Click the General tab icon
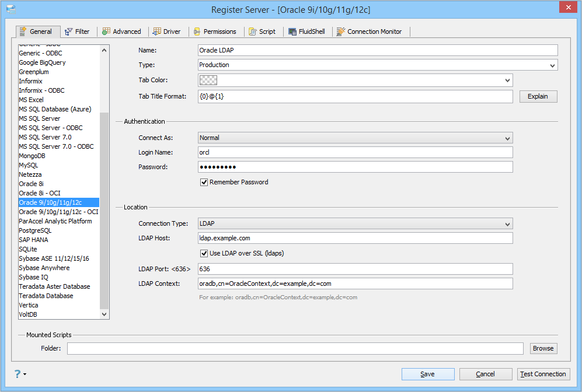 pyautogui.click(x=23, y=32)
